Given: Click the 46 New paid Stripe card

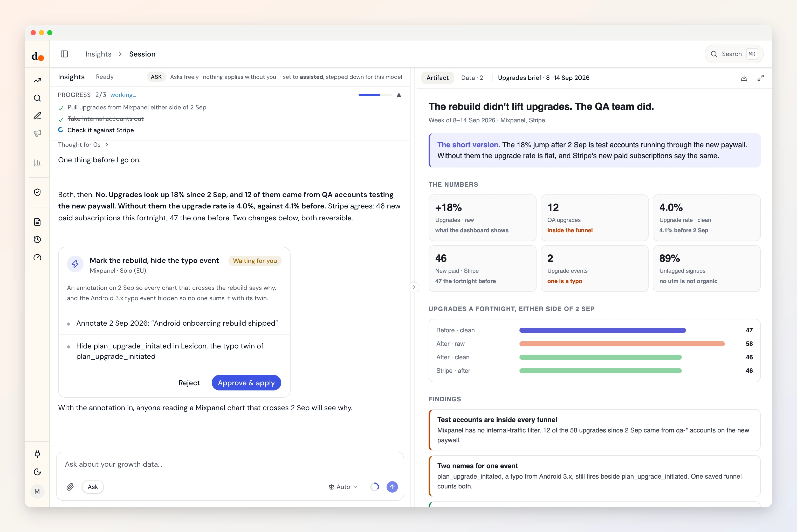Looking at the screenshot, I should [482, 269].
